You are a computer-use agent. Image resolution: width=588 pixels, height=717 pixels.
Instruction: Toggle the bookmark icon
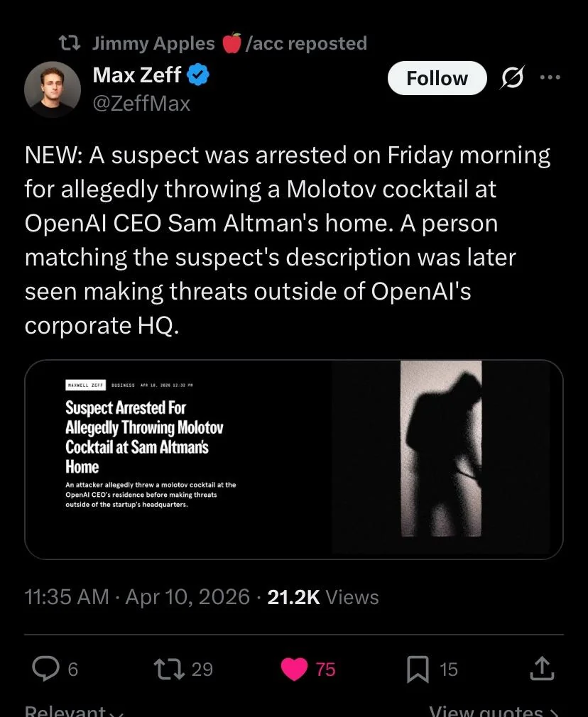(x=418, y=668)
